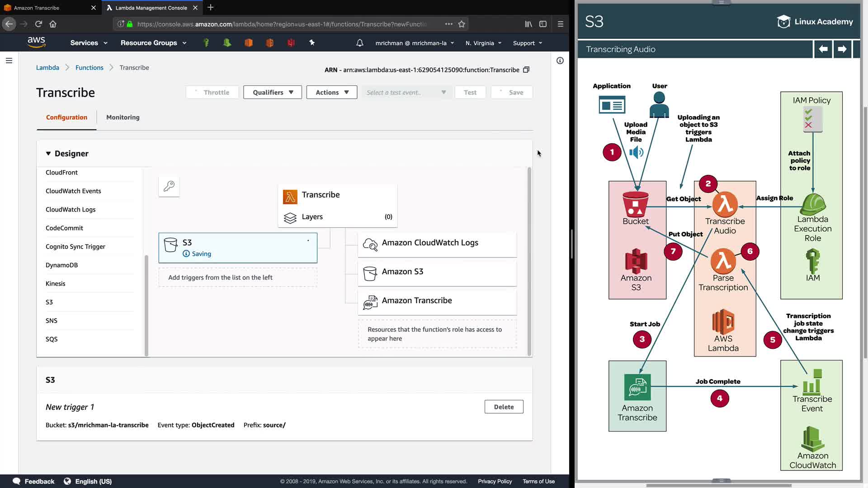Open the Select a test event dropdown
This screenshot has width=868, height=488.
pos(406,92)
